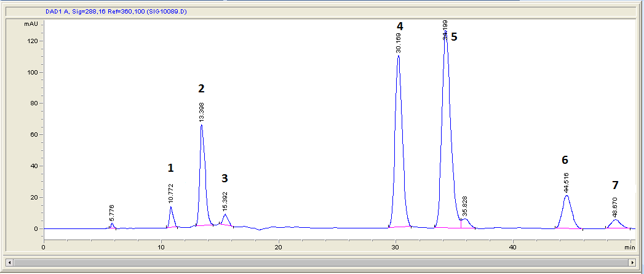The height and width of the screenshot is (274, 644).
Task: Click the horizontal scrollbar thumb
Action: coord(320,262)
